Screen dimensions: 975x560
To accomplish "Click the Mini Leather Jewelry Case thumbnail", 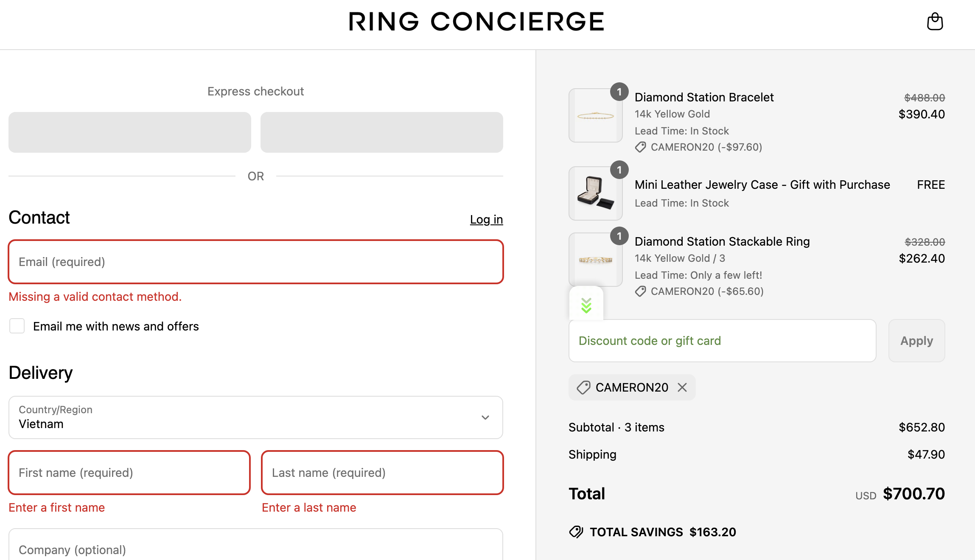I will [x=595, y=193].
